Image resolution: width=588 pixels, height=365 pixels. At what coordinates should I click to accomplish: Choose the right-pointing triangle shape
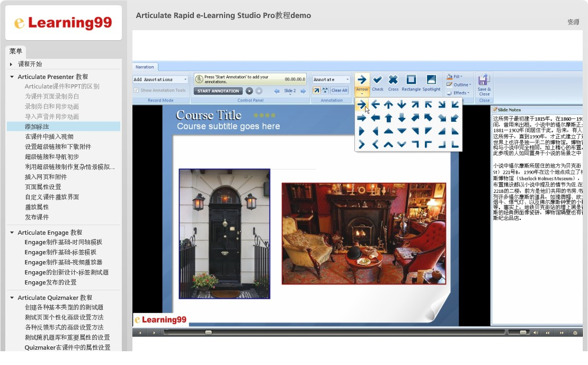click(x=361, y=131)
